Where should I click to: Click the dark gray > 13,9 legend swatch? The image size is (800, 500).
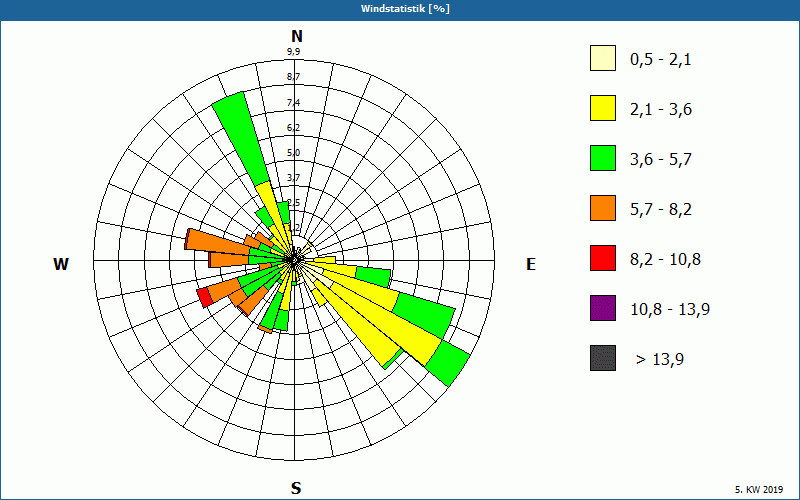click(603, 358)
